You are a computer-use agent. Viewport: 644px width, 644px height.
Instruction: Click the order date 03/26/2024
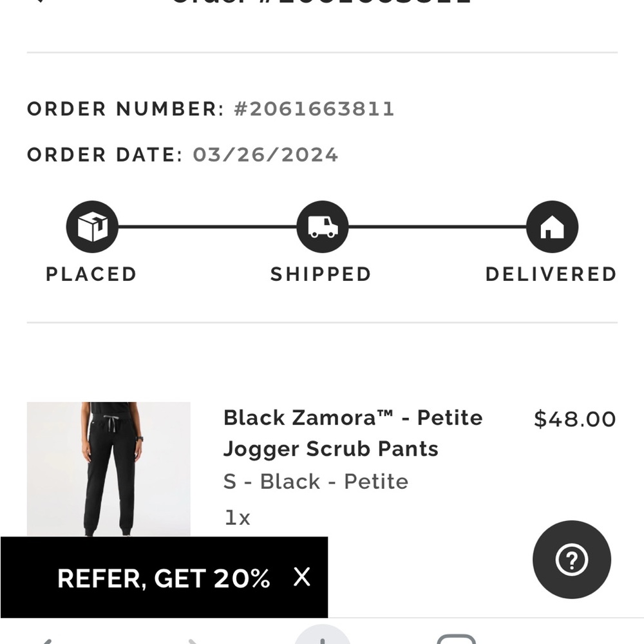265,155
